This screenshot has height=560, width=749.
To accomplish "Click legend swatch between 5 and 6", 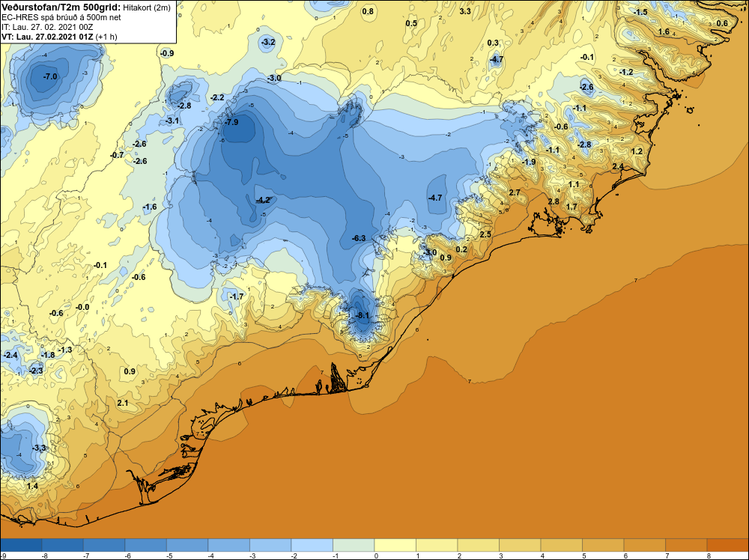I will (603, 545).
